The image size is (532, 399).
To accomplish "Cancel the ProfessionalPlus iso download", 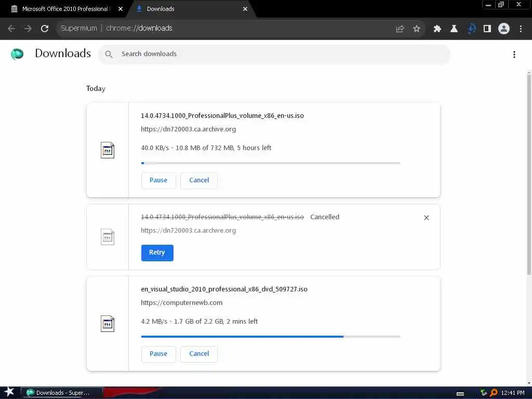I will click(x=199, y=180).
